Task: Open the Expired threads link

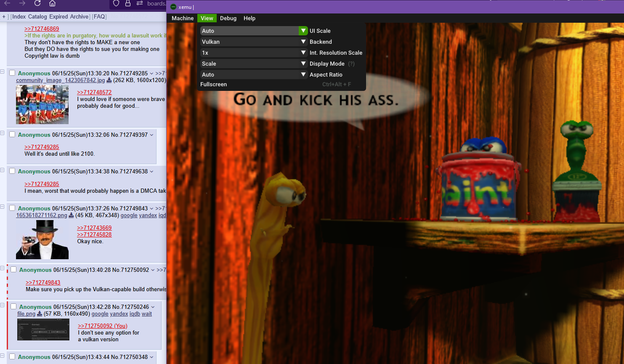Action: [58, 16]
